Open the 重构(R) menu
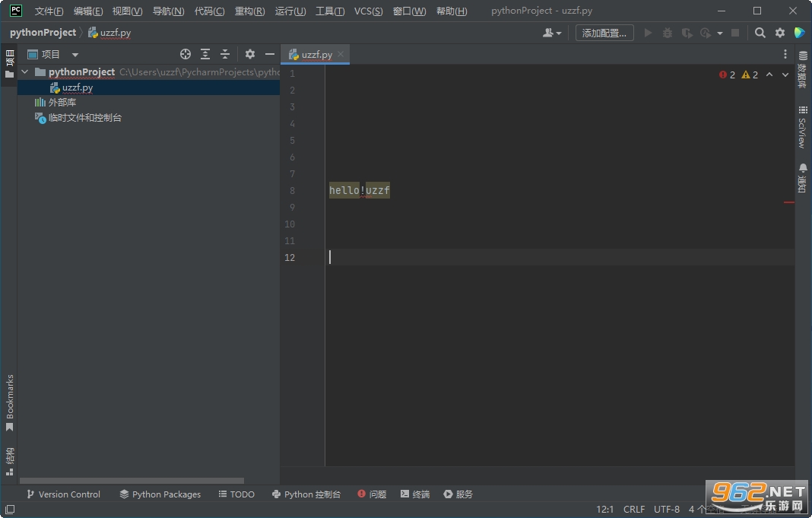812x518 pixels. tap(249, 11)
